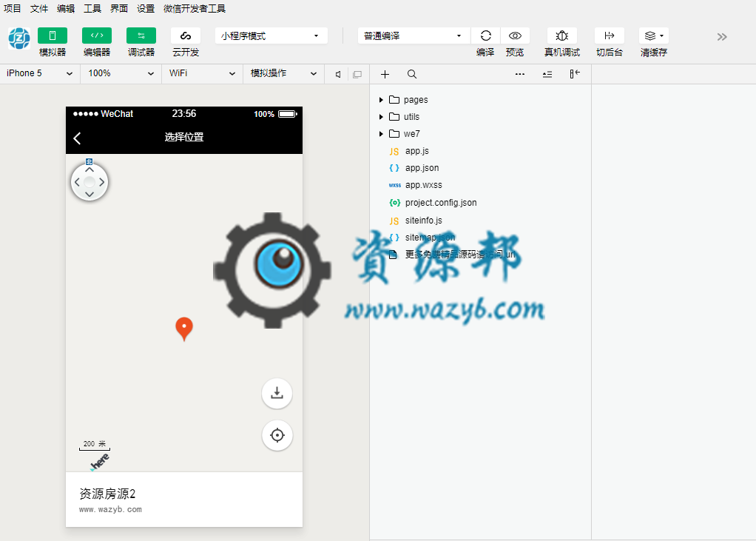Click the switch to background icon (切后台)

click(610, 36)
